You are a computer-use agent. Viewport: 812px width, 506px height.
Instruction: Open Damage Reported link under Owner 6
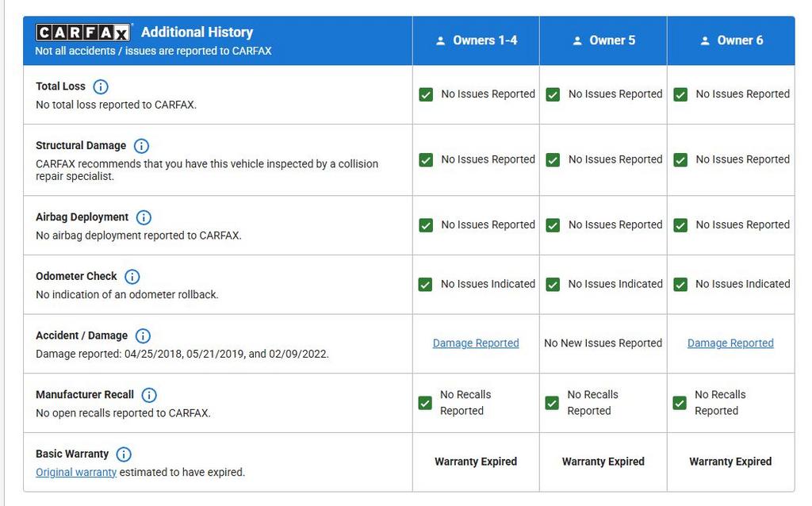730,343
